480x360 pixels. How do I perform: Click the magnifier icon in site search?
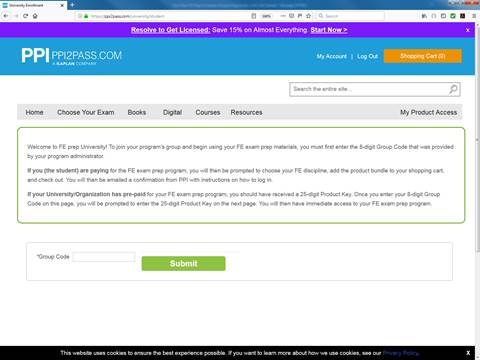pyautogui.click(x=453, y=89)
